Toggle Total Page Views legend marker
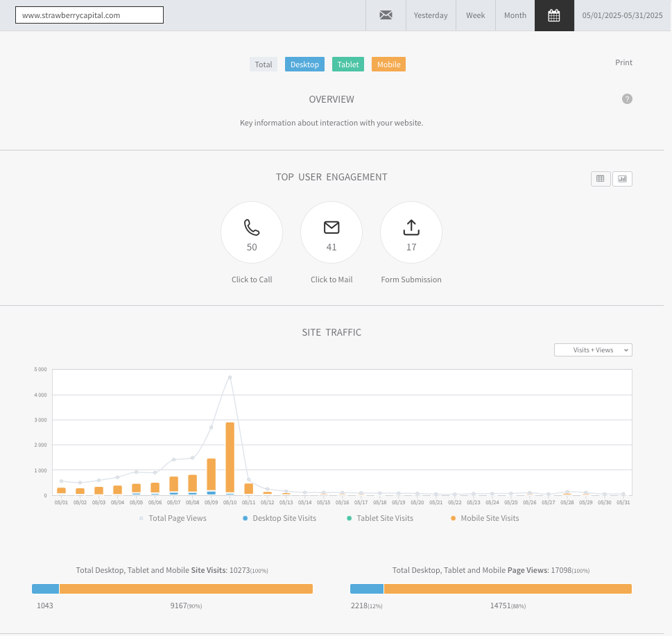Image resolution: width=672 pixels, height=636 pixels. (x=141, y=518)
